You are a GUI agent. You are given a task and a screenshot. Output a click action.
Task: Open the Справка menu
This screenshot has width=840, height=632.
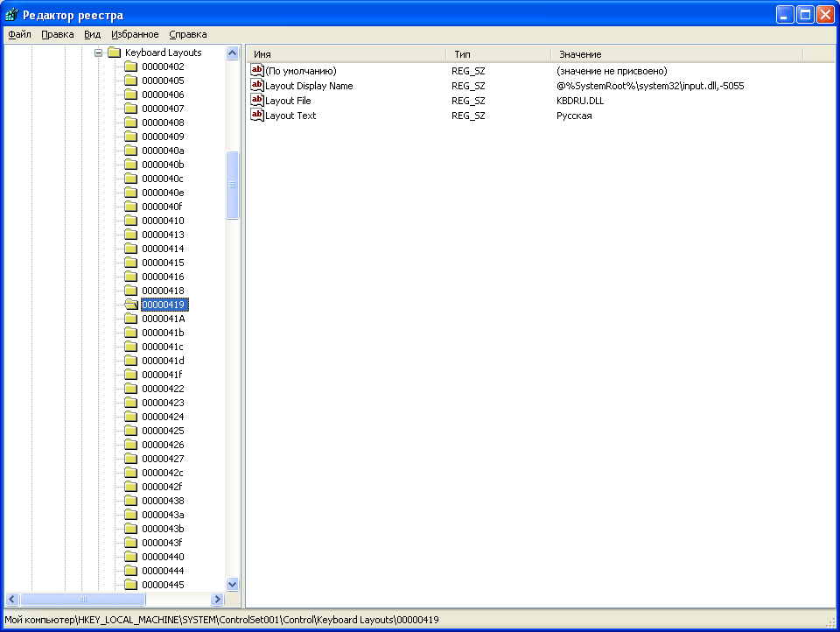tap(187, 34)
